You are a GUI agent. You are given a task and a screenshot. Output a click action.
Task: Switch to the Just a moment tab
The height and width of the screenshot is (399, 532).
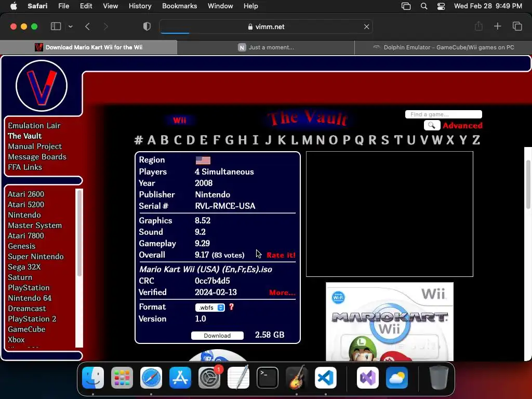(x=265, y=47)
